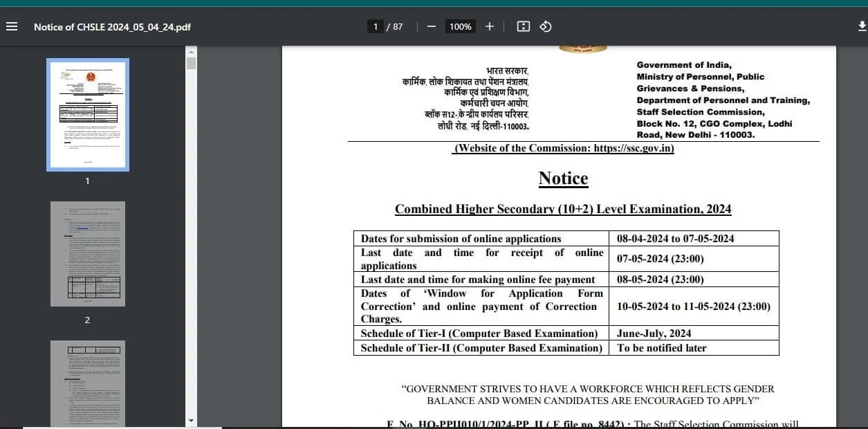Click the cell 08-04-2024 to 07-05-2024

pos(694,239)
